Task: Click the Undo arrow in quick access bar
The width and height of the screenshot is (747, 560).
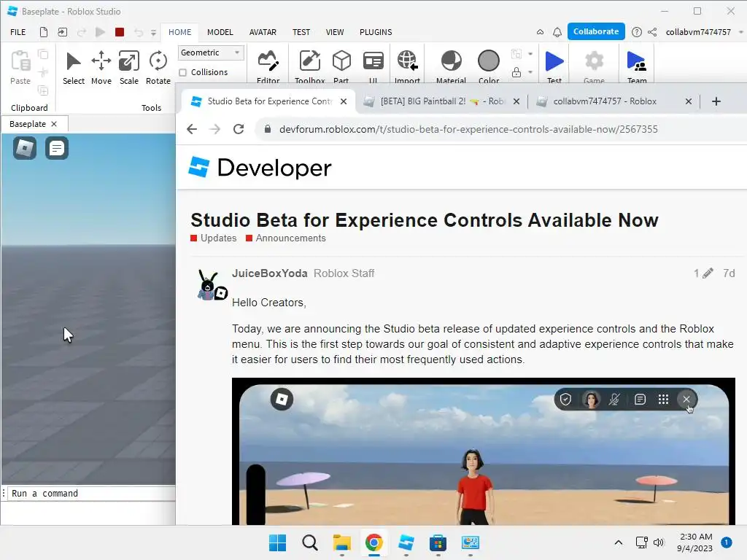Action: click(x=139, y=32)
